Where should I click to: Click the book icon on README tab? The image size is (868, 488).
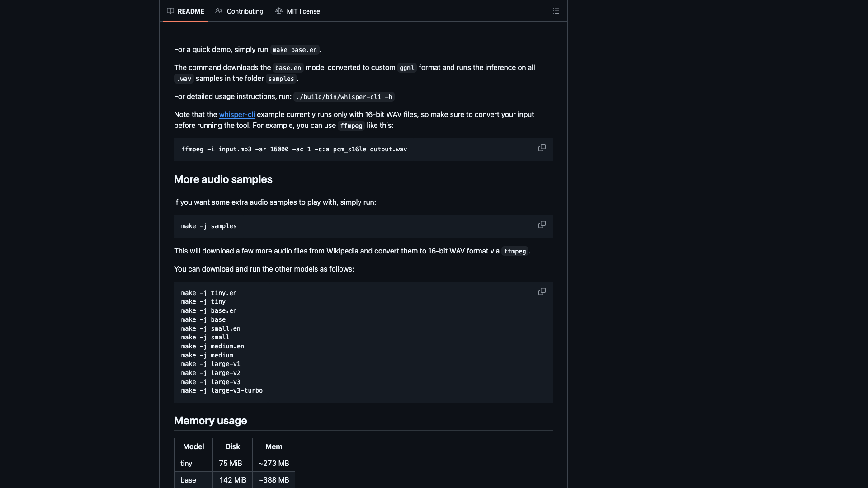click(170, 11)
